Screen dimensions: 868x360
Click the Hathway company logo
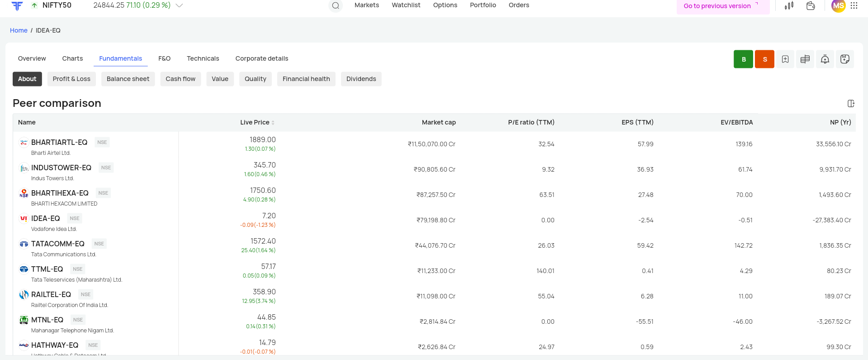(24, 346)
